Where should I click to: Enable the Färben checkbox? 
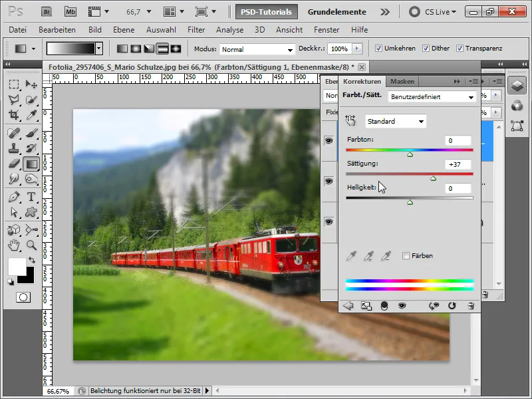click(x=406, y=255)
